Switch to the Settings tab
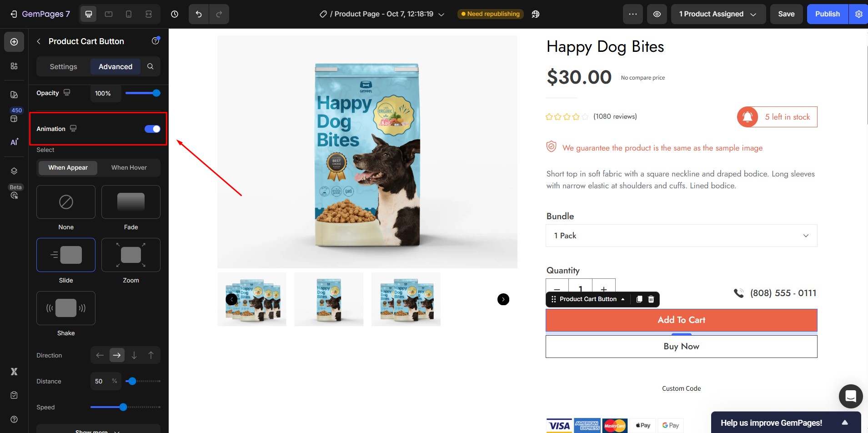The height and width of the screenshot is (433, 868). pyautogui.click(x=64, y=66)
